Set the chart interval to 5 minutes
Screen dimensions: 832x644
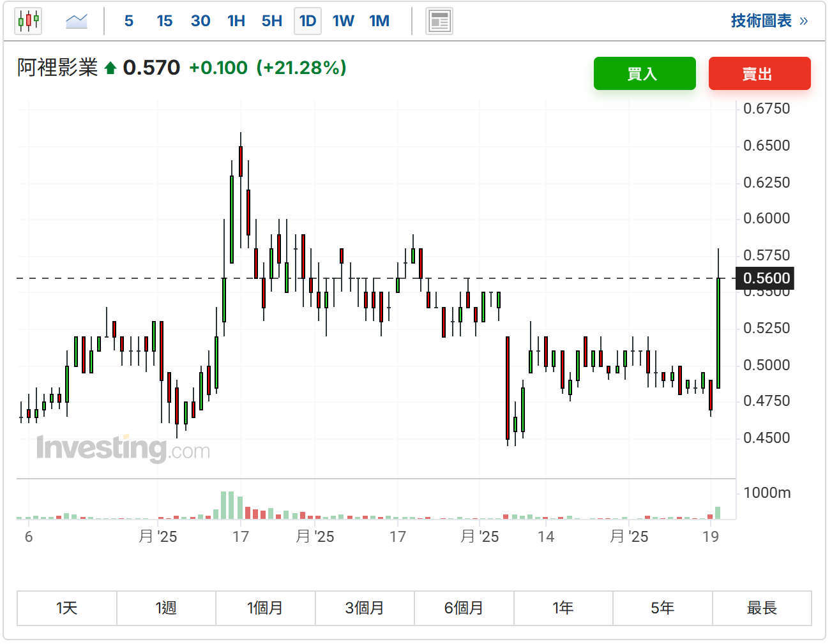click(129, 21)
